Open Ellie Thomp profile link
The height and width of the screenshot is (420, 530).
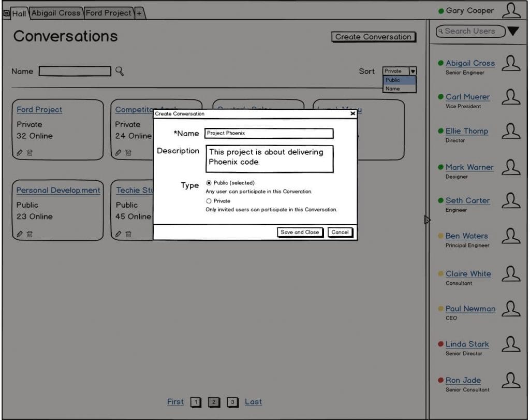pos(467,131)
